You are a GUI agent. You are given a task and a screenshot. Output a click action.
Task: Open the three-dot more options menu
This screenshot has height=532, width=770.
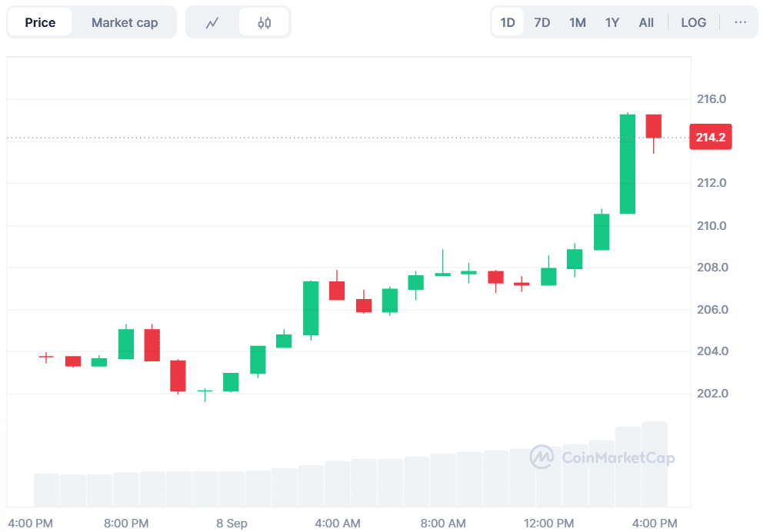[x=740, y=22]
